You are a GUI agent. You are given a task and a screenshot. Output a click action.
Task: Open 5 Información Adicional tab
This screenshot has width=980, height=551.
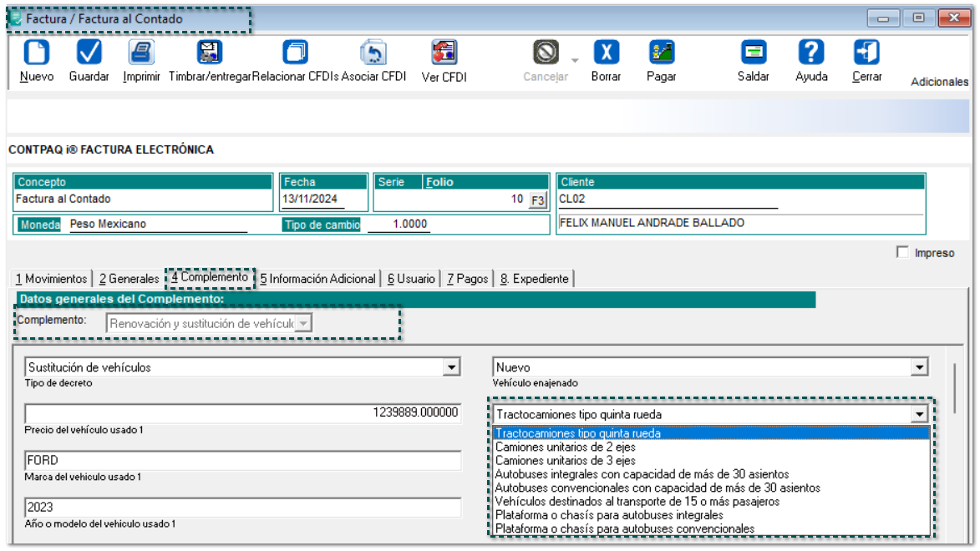[x=318, y=279]
